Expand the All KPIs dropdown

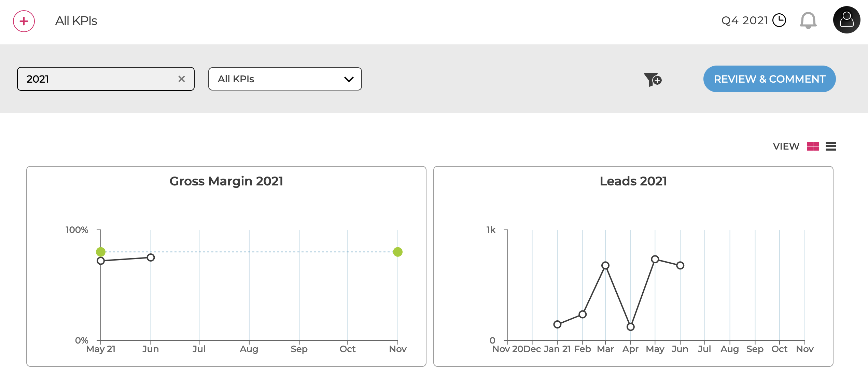click(285, 79)
